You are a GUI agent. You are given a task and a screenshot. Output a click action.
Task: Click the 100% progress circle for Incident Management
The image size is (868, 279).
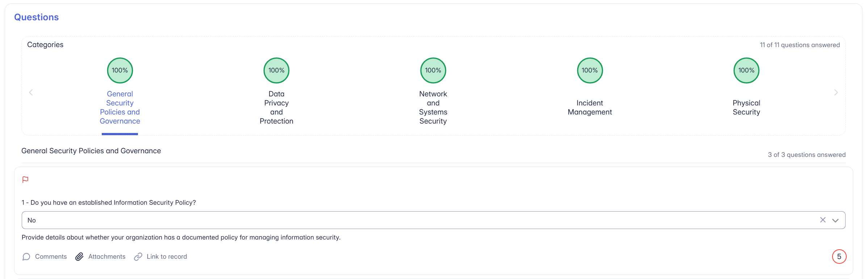tap(590, 70)
